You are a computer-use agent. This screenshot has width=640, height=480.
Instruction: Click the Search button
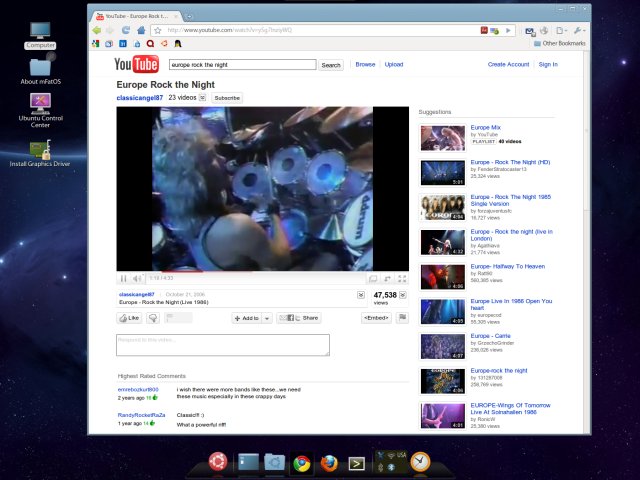(330, 65)
